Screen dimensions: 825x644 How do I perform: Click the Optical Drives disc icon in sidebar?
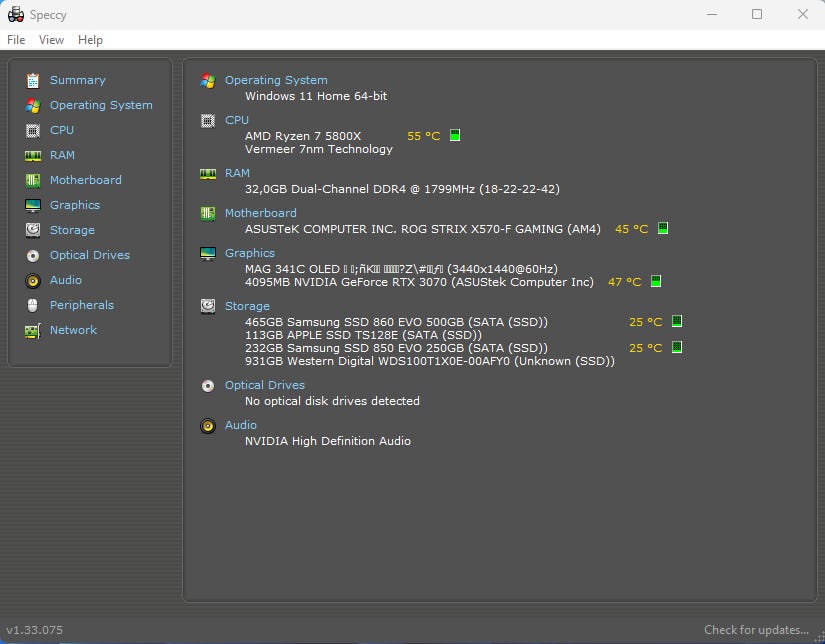coord(33,256)
